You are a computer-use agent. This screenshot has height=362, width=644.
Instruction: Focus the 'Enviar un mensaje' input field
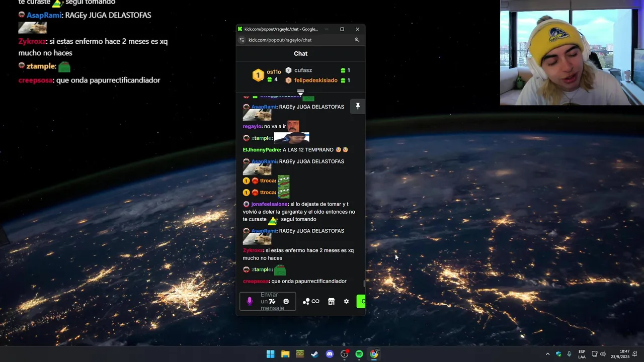pos(268,301)
